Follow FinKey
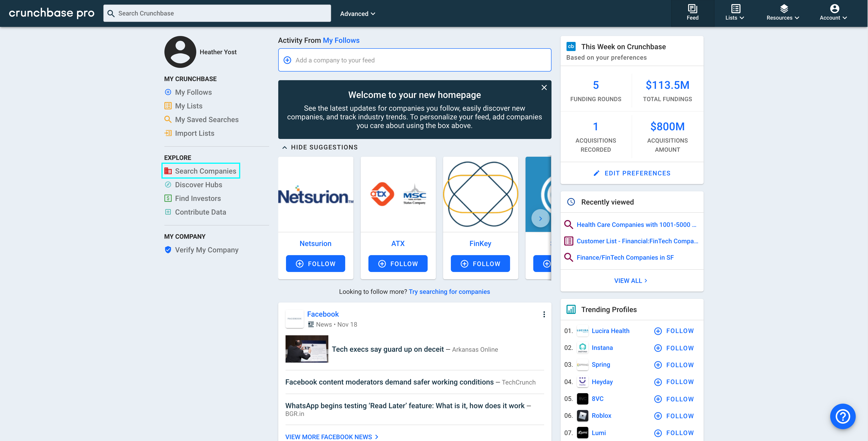 [x=480, y=264]
